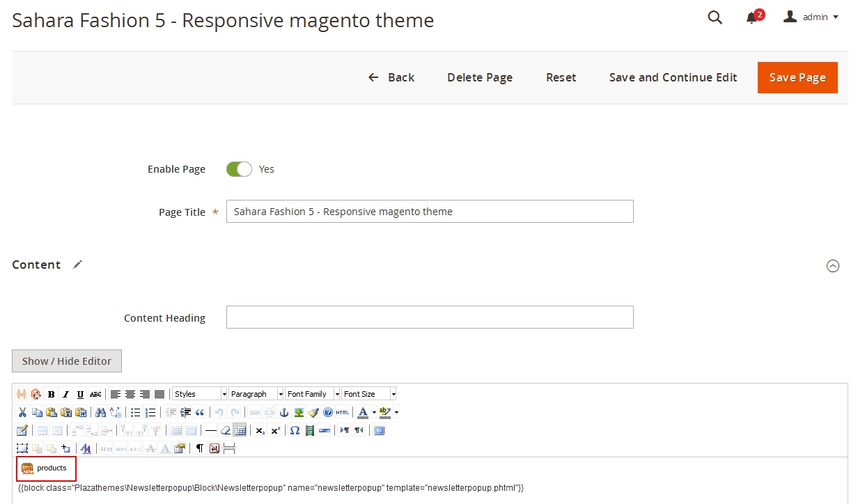Open the admin account menu
The width and height of the screenshot is (858, 504).
(x=811, y=17)
